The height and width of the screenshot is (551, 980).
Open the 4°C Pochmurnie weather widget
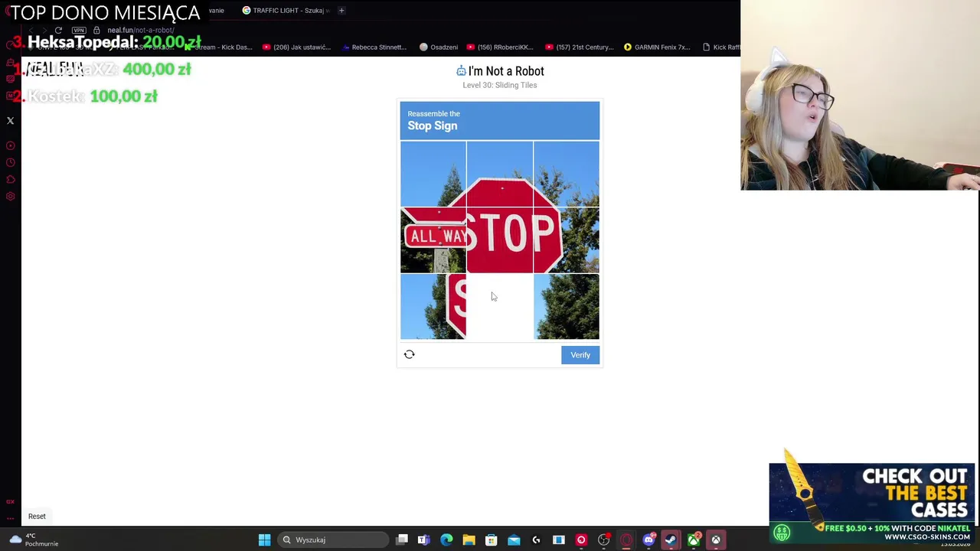tap(33, 540)
